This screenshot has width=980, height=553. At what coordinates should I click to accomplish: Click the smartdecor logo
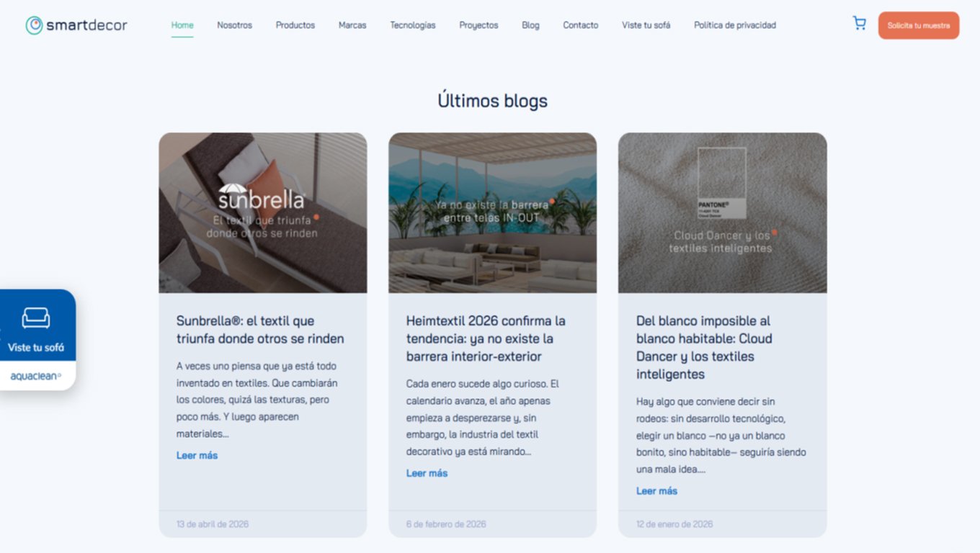coord(76,25)
